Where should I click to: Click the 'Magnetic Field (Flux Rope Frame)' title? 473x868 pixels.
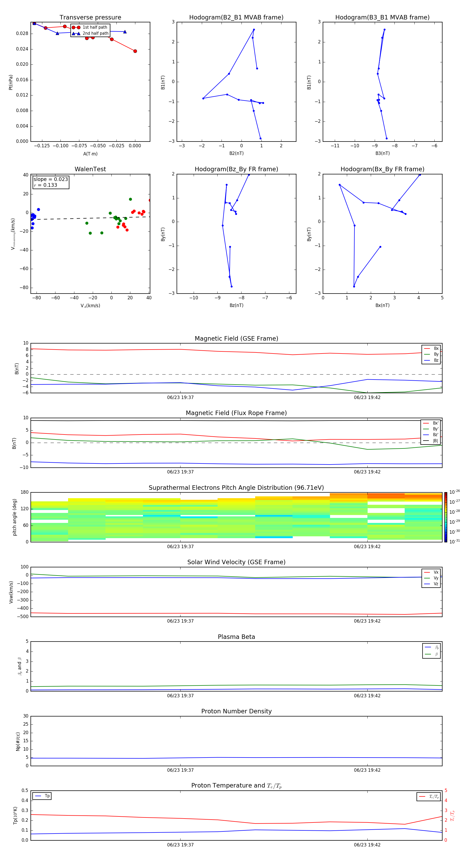(236, 413)
